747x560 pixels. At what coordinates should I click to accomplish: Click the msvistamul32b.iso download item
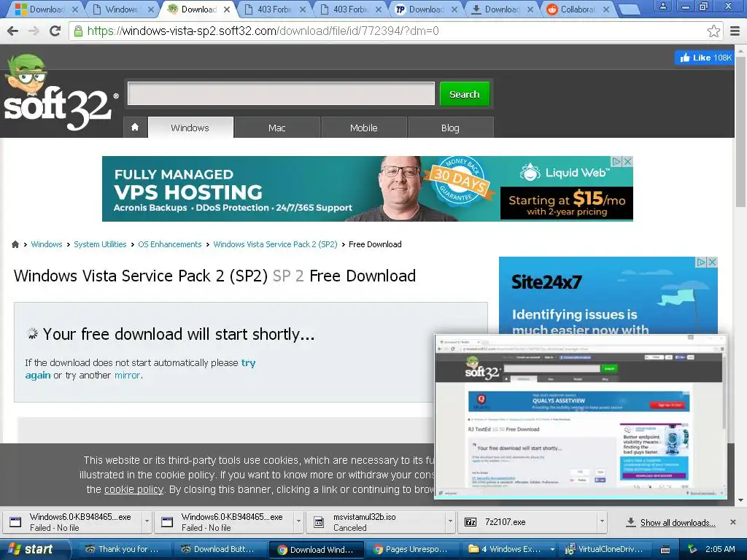[376, 522]
